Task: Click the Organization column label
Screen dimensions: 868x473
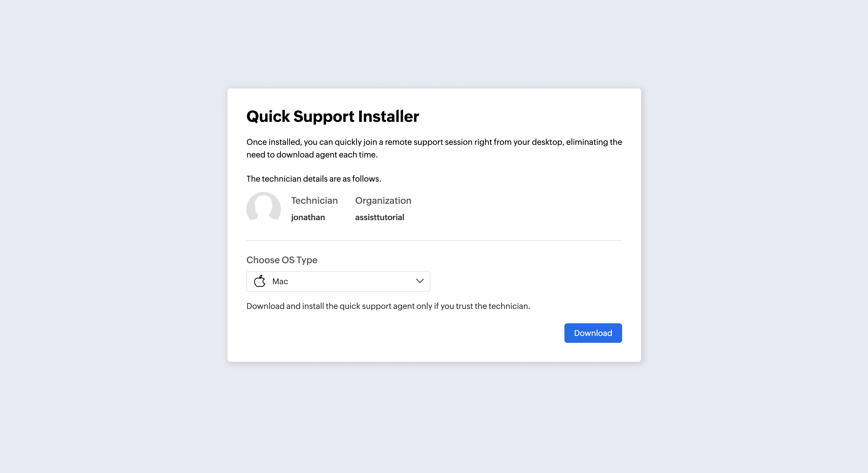Action: coord(383,201)
